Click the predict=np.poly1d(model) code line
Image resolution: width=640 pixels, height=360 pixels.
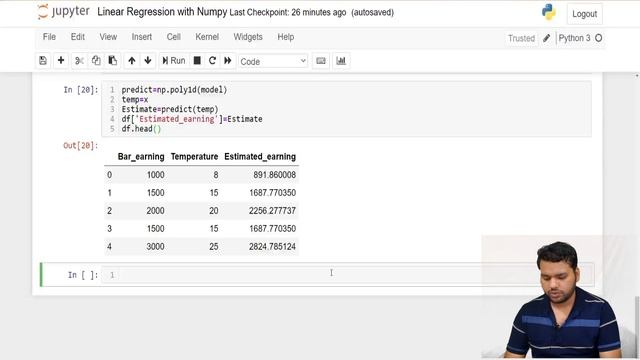pos(174,90)
